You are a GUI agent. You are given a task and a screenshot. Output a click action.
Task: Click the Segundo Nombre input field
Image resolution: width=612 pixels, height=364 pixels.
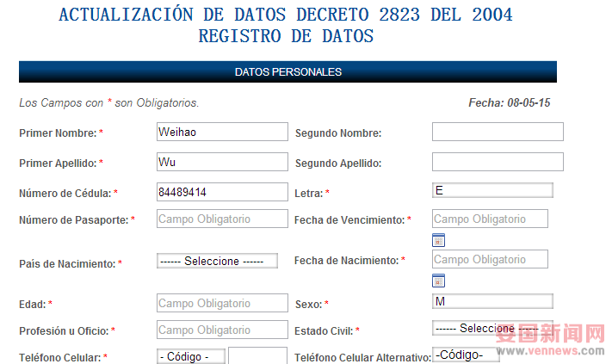click(498, 132)
